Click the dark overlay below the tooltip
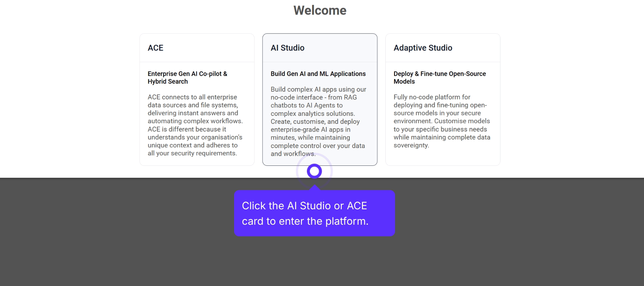Viewport: 644px width, 286px height. pyautogui.click(x=314, y=261)
